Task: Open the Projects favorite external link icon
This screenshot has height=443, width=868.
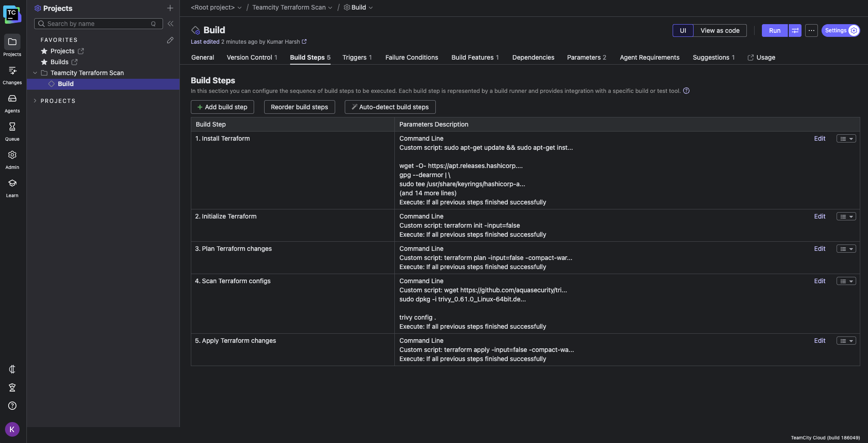Action: pyautogui.click(x=81, y=51)
